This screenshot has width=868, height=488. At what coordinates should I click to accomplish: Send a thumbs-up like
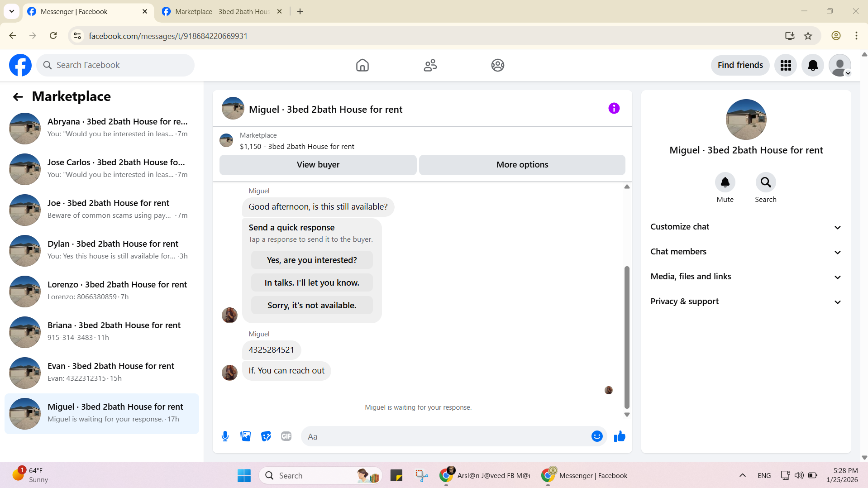click(x=620, y=436)
